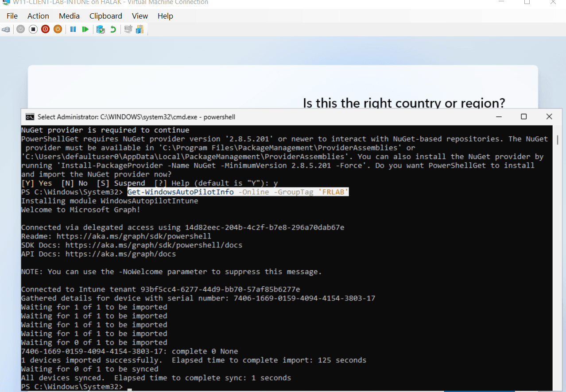Click the NOTE about -NoWelcome parameter
The image size is (566, 392).
coord(171,272)
